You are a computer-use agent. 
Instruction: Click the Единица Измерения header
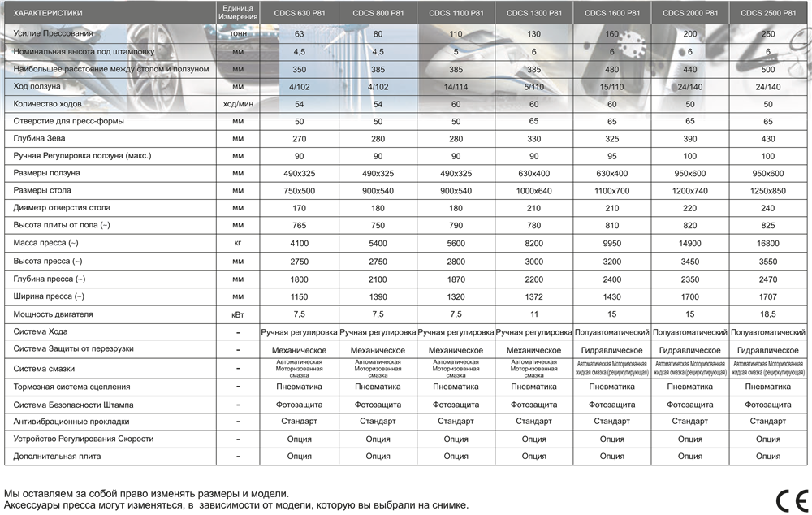238,12
